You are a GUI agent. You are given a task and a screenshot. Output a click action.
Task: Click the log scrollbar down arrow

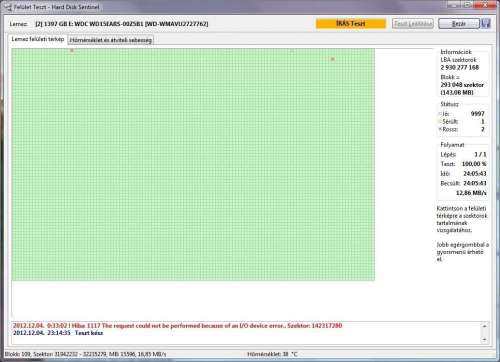pos(485,340)
